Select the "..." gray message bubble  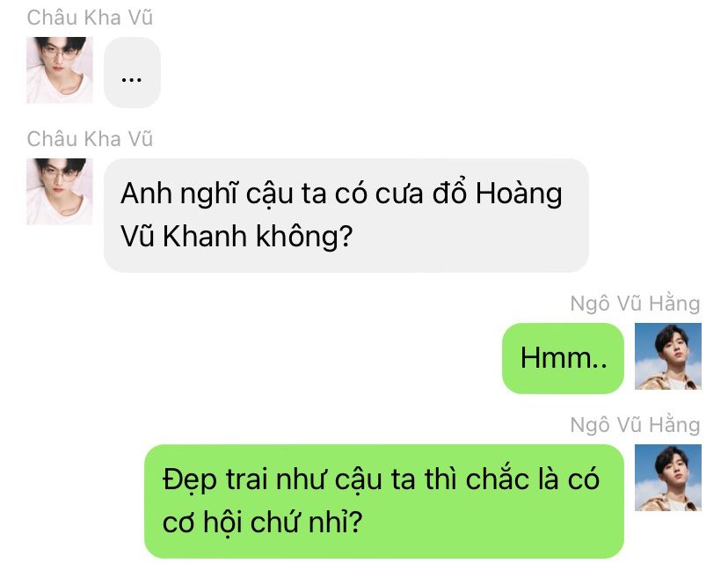coord(132,72)
